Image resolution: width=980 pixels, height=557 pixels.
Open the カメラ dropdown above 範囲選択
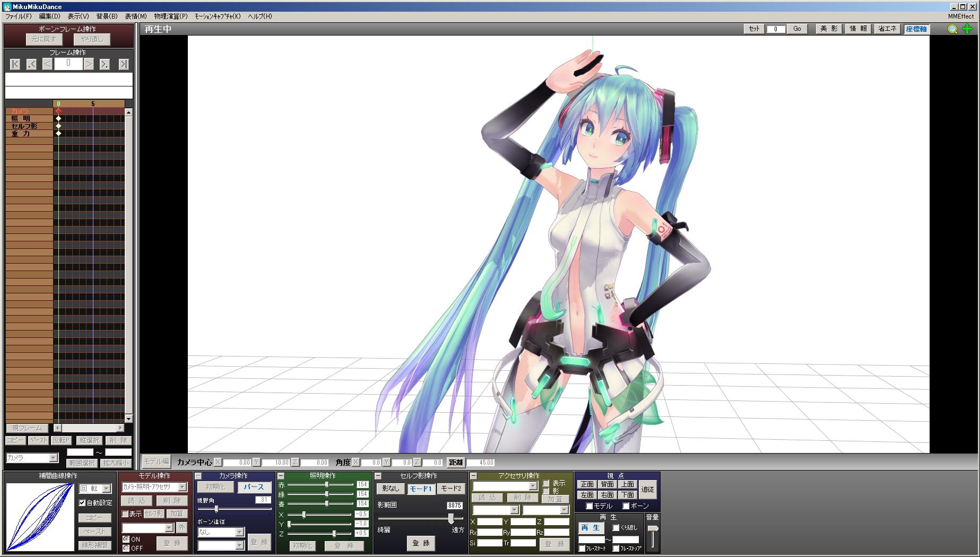(x=32, y=457)
